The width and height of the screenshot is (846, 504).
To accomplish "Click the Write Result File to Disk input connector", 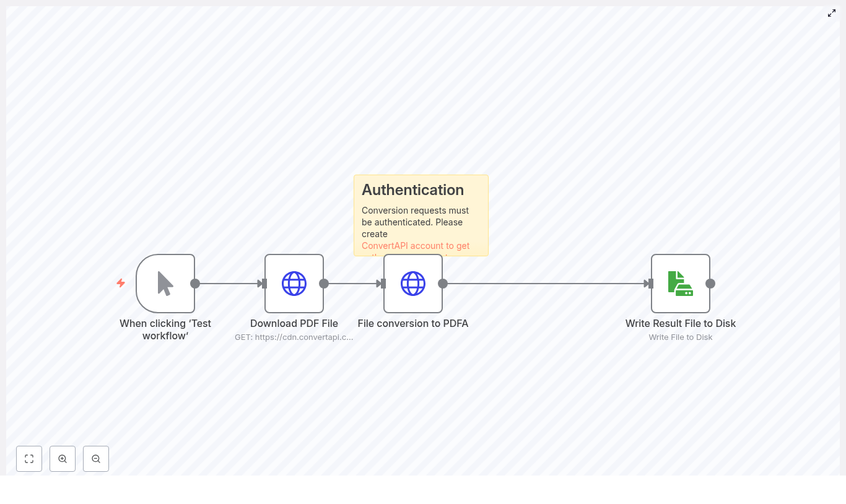I will tap(650, 284).
